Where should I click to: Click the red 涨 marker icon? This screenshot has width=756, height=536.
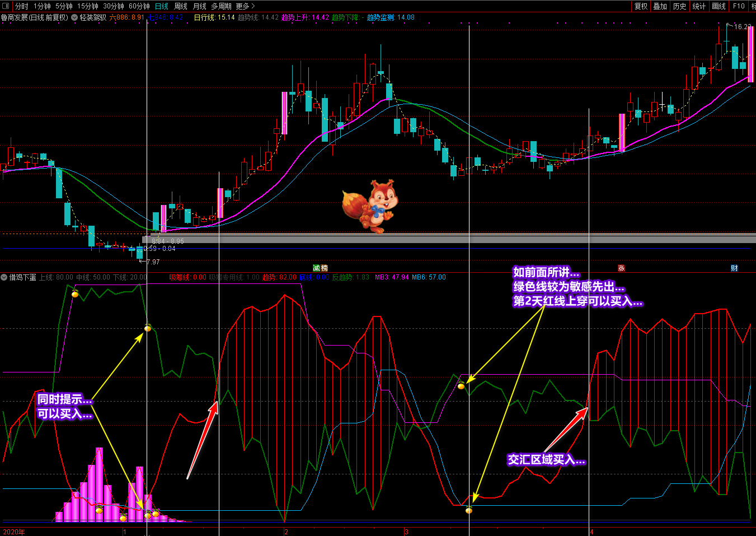point(621,268)
